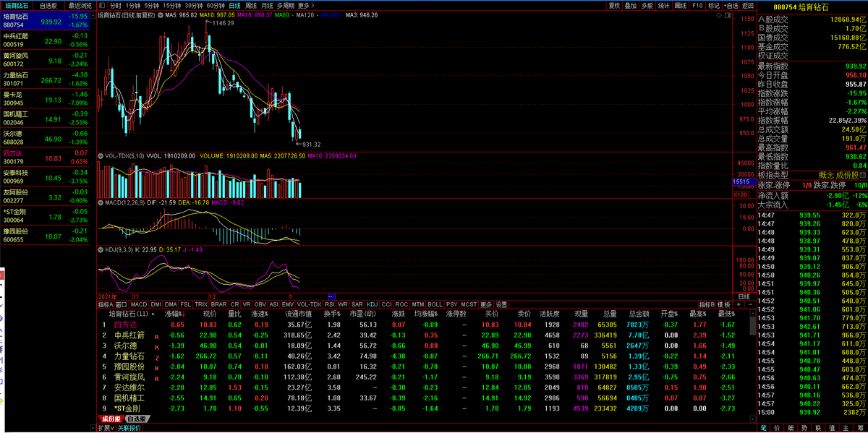Viewport: 868px width, 433px height.
Task: Toggle the RSI indicator
Action: pyautogui.click(x=330, y=304)
